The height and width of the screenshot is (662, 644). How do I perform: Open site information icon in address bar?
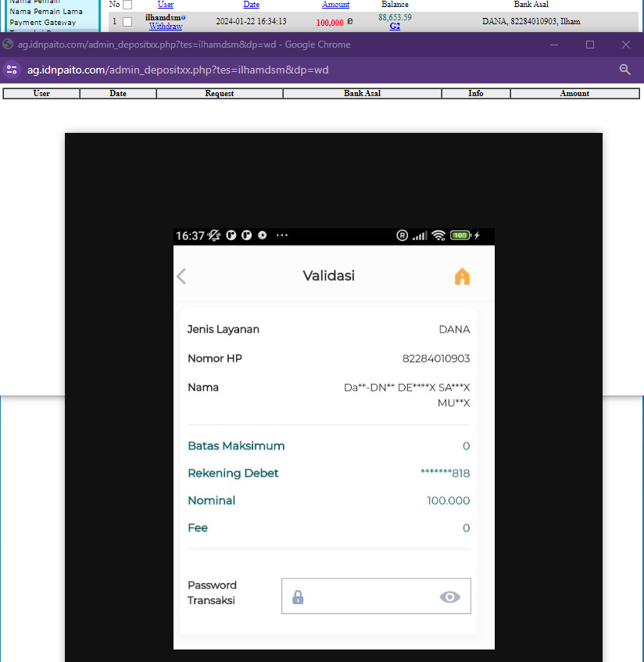(12, 70)
